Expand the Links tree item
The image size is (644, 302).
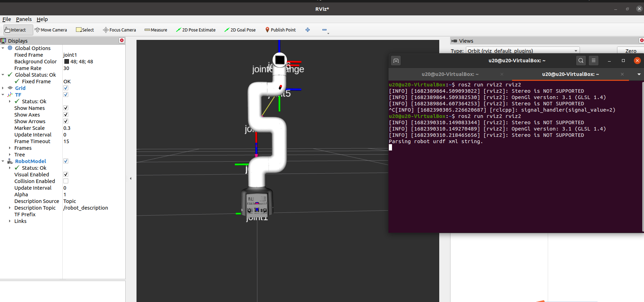pyautogui.click(x=9, y=221)
